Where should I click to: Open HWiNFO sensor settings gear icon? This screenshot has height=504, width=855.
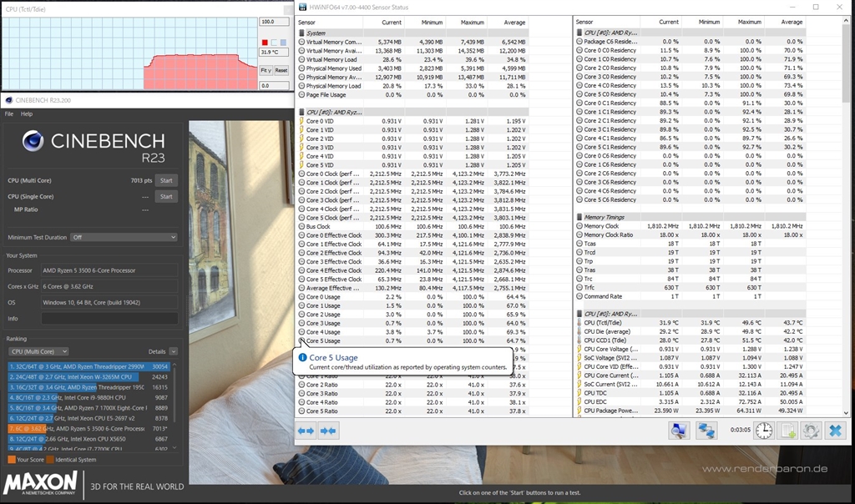coord(811,431)
